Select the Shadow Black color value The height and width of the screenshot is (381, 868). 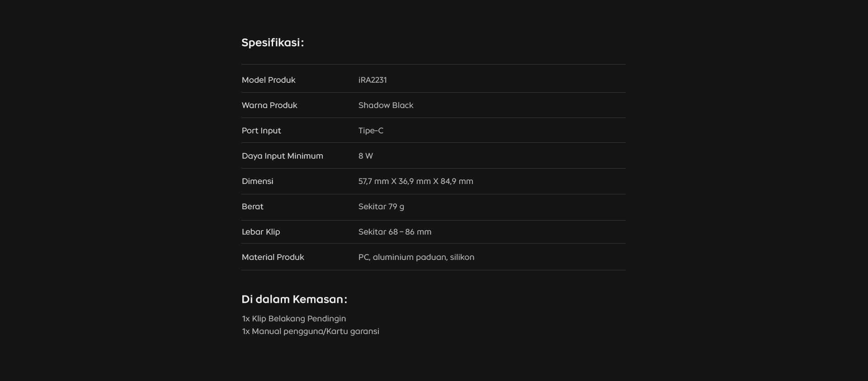click(x=385, y=105)
